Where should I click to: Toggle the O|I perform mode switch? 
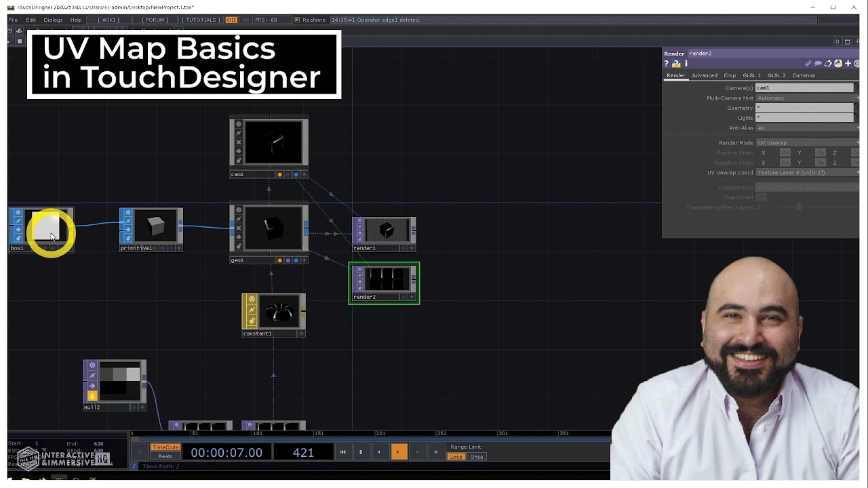tap(231, 20)
